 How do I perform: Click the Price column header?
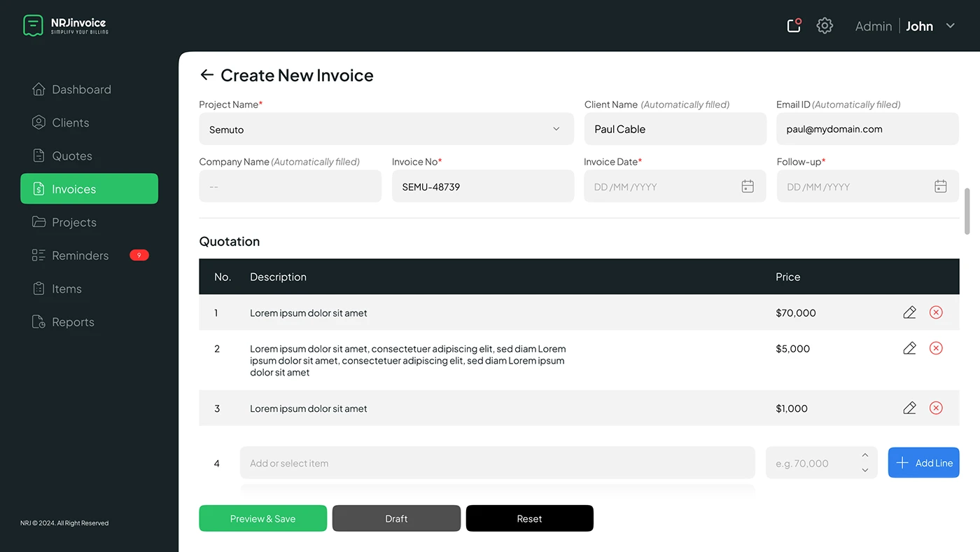(x=788, y=277)
